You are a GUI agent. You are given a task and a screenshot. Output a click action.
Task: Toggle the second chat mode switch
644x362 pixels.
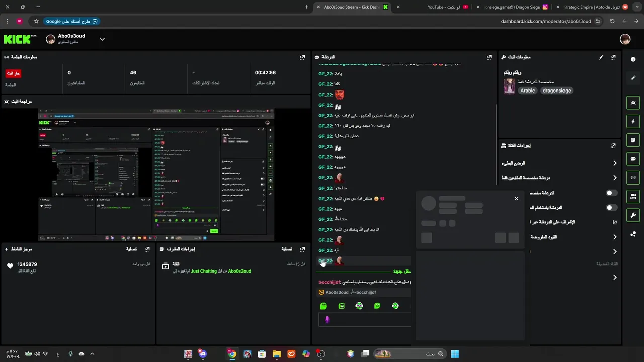coord(611,208)
